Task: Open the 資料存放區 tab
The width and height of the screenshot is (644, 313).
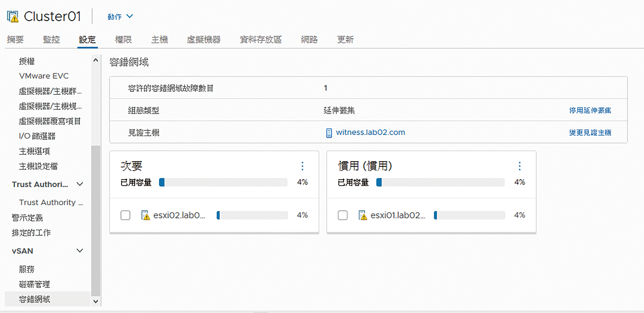Action: click(261, 40)
